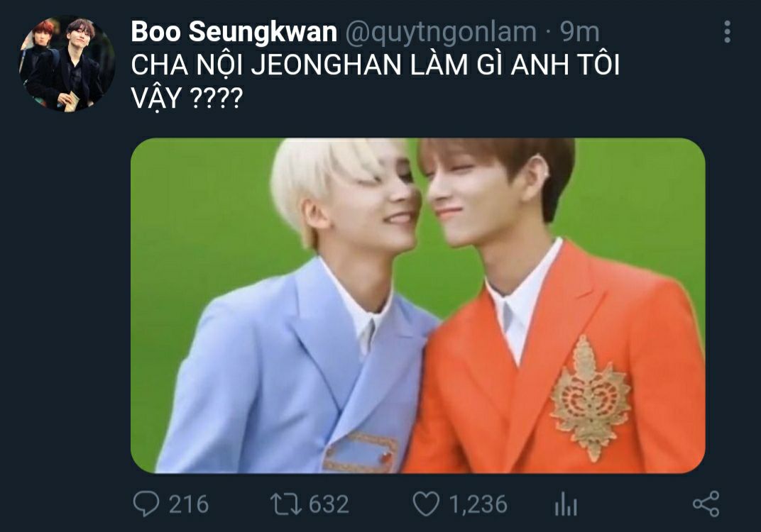Open tweet analytics bar chart icon
Image resolution: width=761 pixels, height=532 pixels.
pyautogui.click(x=565, y=504)
